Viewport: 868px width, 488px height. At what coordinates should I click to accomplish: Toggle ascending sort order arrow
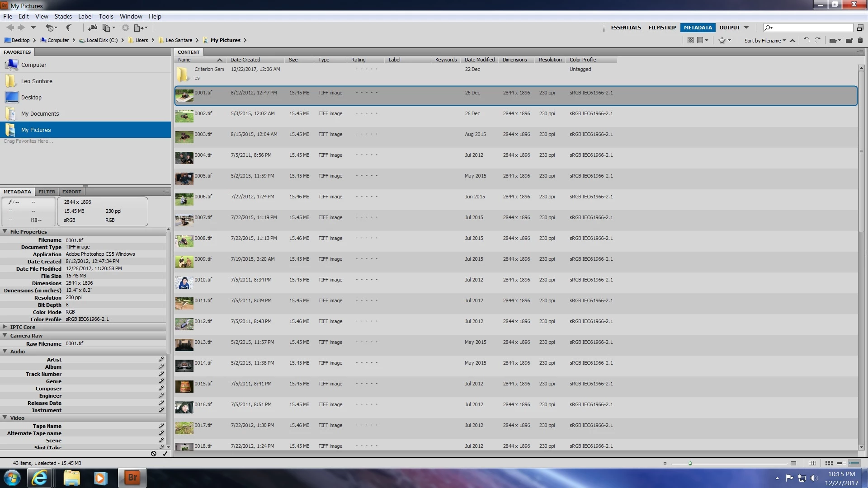click(793, 41)
